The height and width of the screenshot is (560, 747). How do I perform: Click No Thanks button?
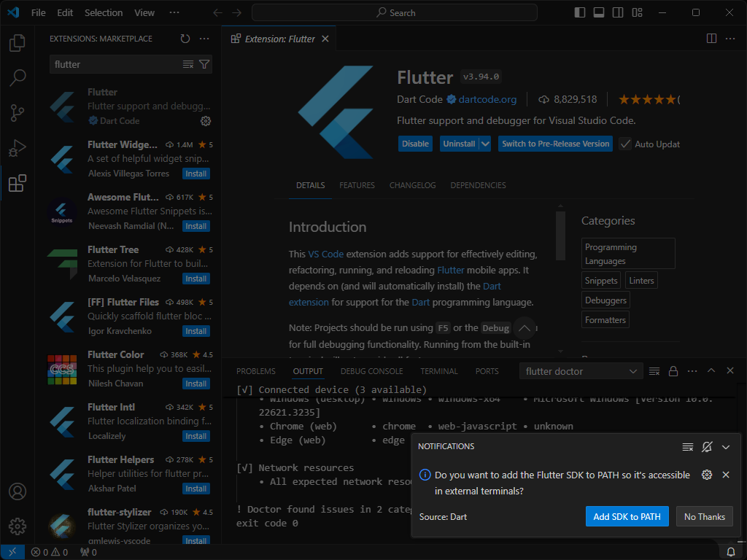[x=705, y=517]
